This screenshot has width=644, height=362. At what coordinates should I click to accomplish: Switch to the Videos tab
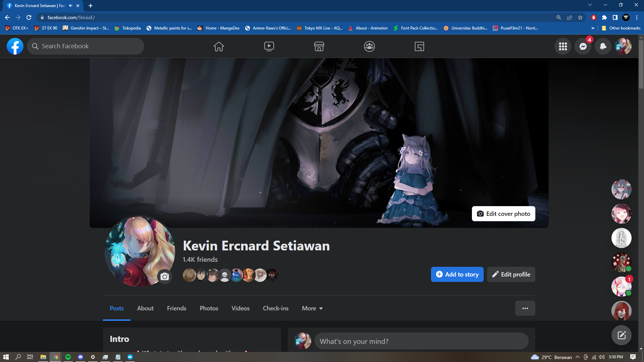point(240,308)
